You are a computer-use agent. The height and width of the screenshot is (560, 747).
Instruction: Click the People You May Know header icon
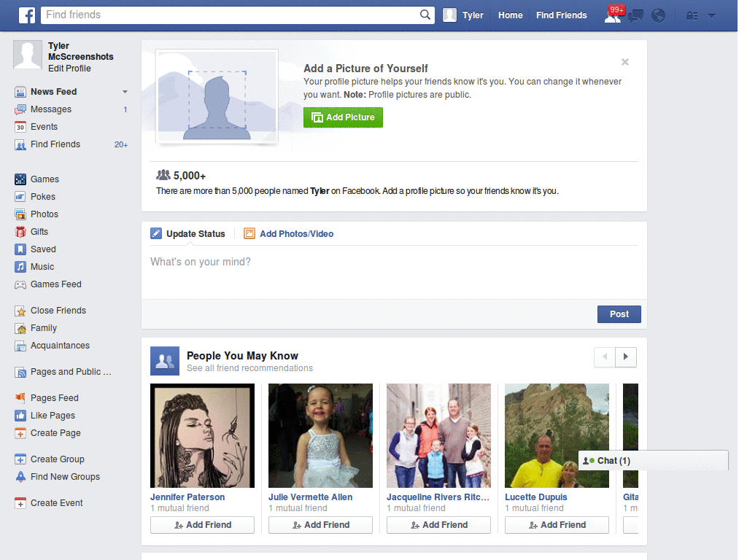(165, 361)
